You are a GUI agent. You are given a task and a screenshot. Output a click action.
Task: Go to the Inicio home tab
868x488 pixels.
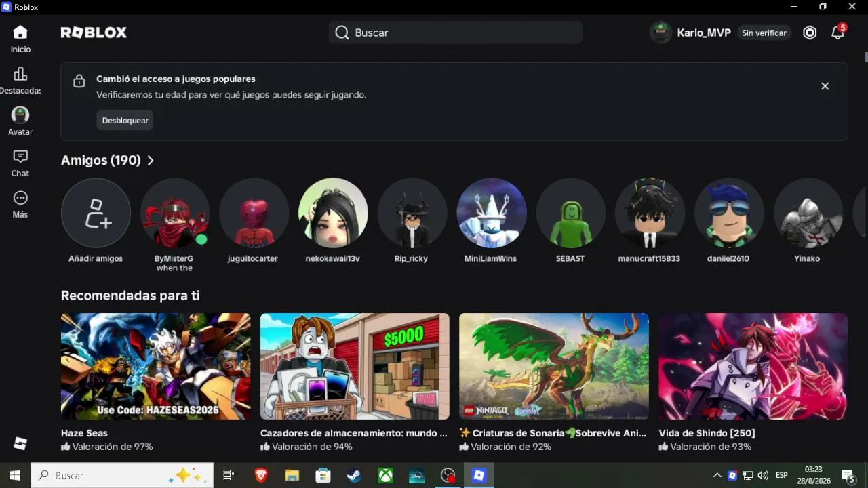point(20,39)
